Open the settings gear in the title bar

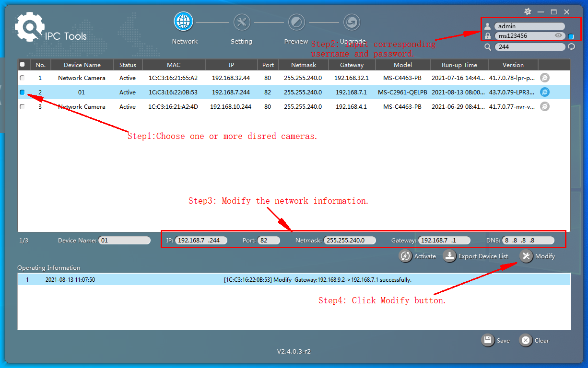pos(528,11)
